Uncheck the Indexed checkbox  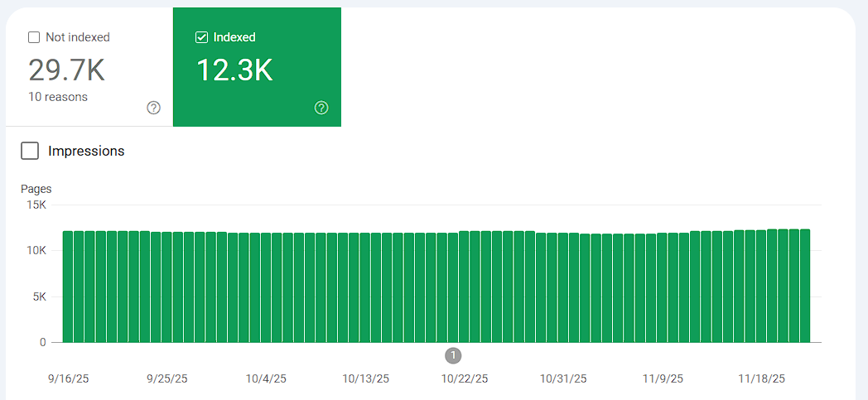[x=201, y=37]
